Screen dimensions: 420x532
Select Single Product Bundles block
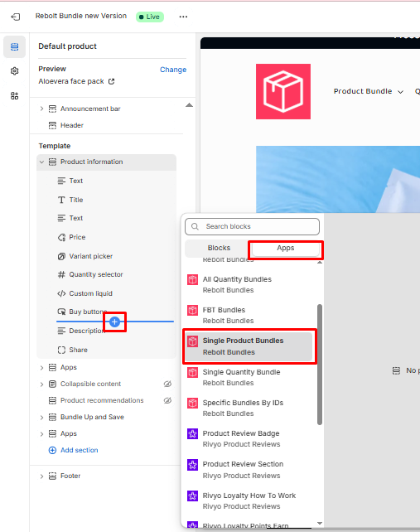click(249, 346)
